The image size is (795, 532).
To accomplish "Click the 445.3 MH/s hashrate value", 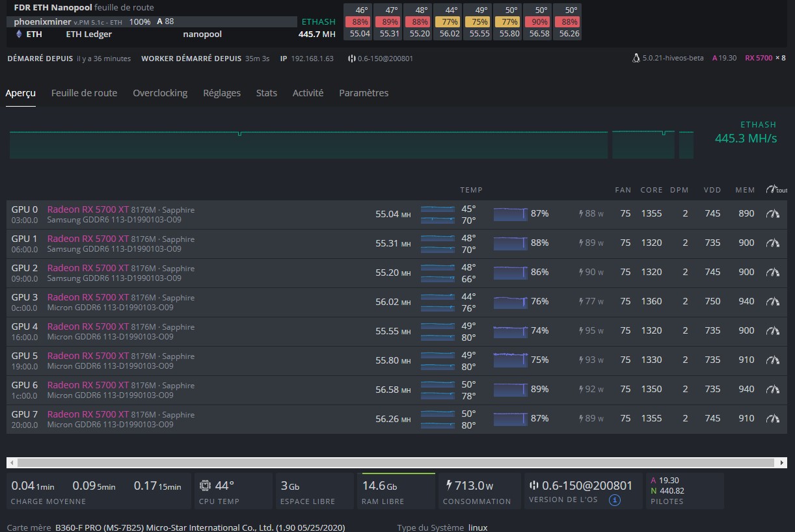I will (x=746, y=139).
